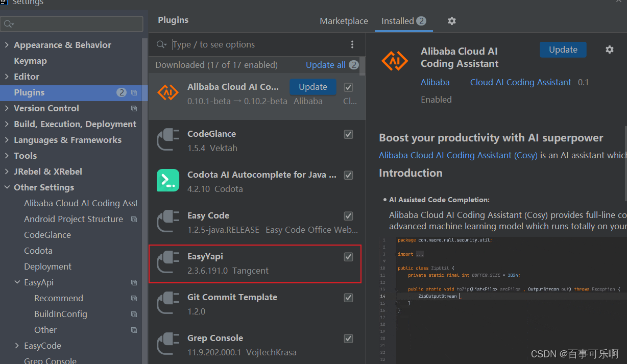Click the large Alibaba AI logo in detail pane
The width and height of the screenshot is (627, 364).
[395, 62]
